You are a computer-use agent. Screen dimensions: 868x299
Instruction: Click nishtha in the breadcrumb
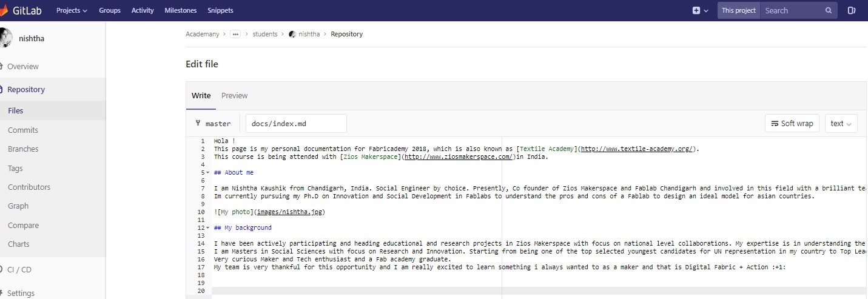(x=309, y=34)
